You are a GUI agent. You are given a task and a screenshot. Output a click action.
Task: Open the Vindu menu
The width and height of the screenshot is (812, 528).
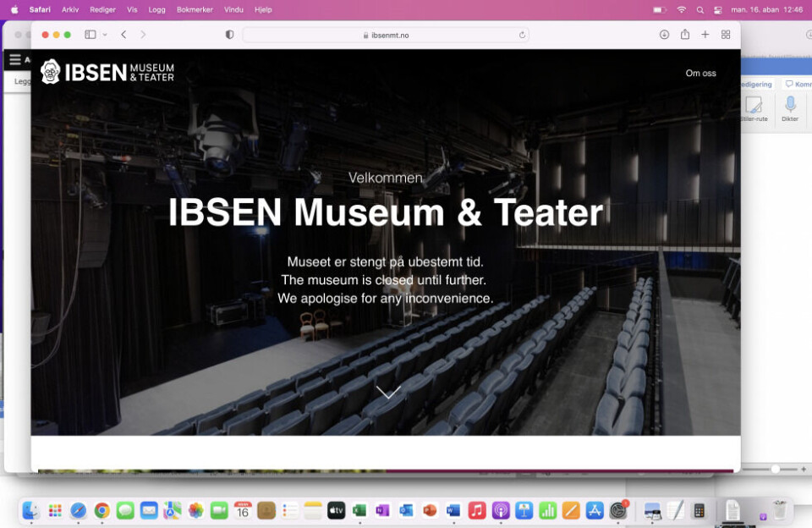point(233,9)
